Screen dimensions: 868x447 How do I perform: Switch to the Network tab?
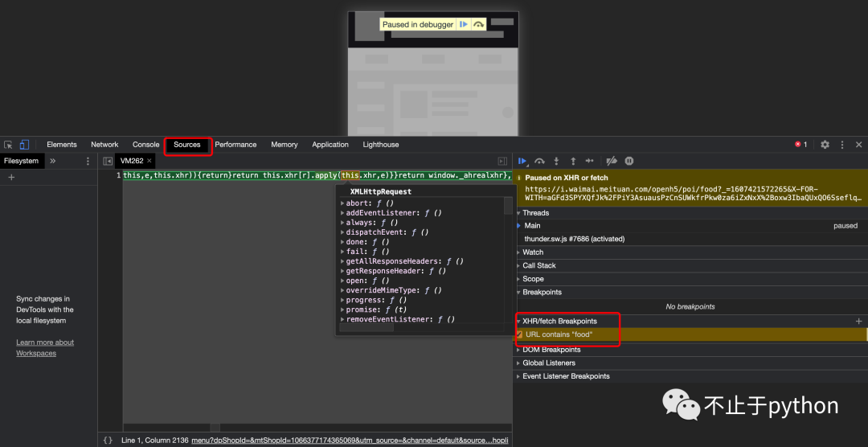(104, 145)
